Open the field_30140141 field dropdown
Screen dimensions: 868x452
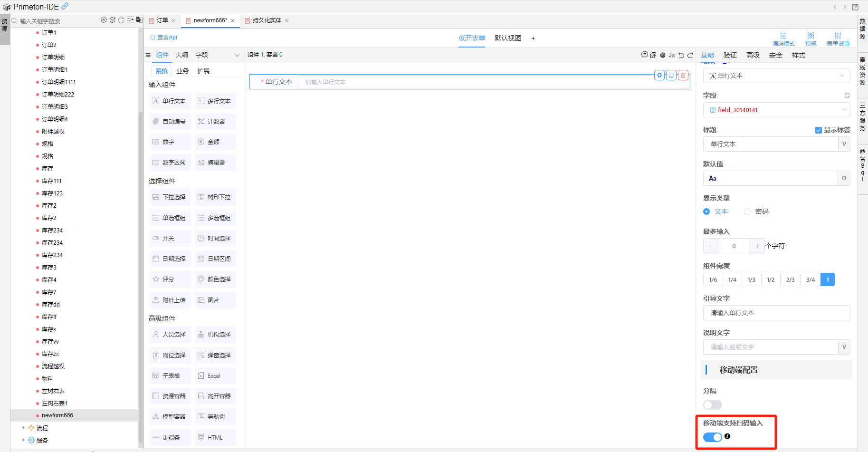777,110
